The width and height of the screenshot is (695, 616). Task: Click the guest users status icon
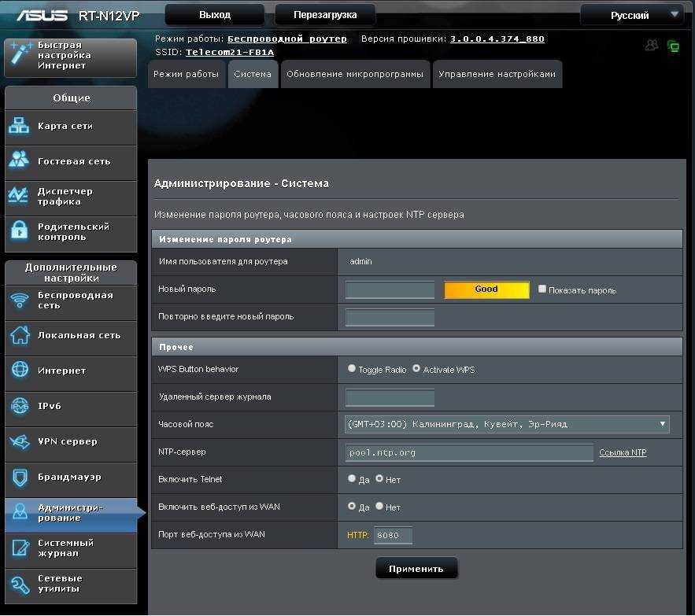(652, 45)
